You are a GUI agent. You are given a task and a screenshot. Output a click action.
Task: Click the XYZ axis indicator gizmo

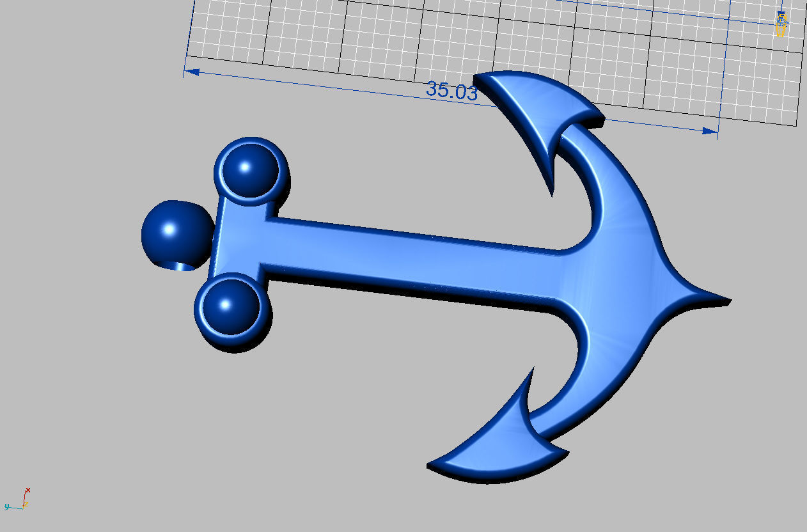[x=17, y=499]
